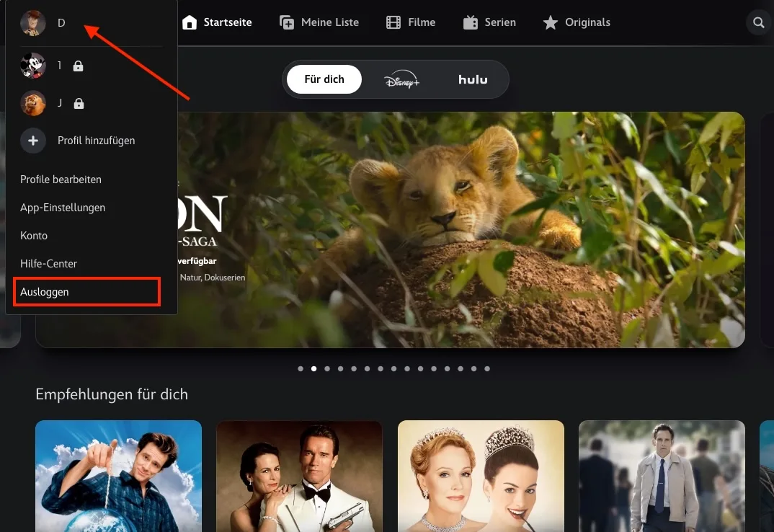This screenshot has height=532, width=774.
Task: Open Meine Liste in the navigation
Action: pos(330,22)
